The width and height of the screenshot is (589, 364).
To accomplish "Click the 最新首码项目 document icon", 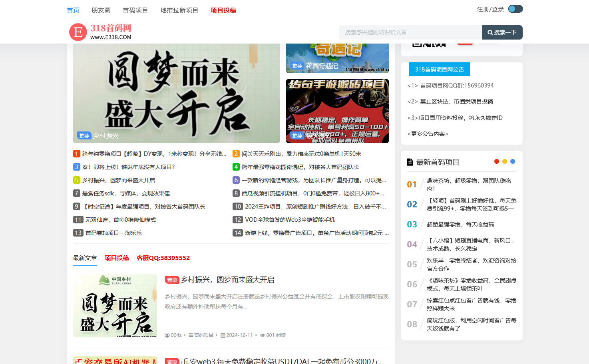I will coord(410,162).
